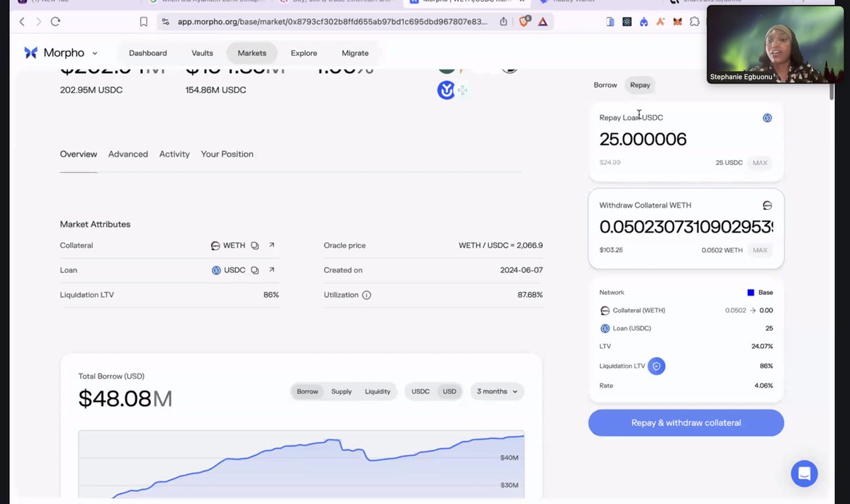Click the $48.08M total borrow figure
Image resolution: width=850 pixels, height=504 pixels.
tap(125, 399)
